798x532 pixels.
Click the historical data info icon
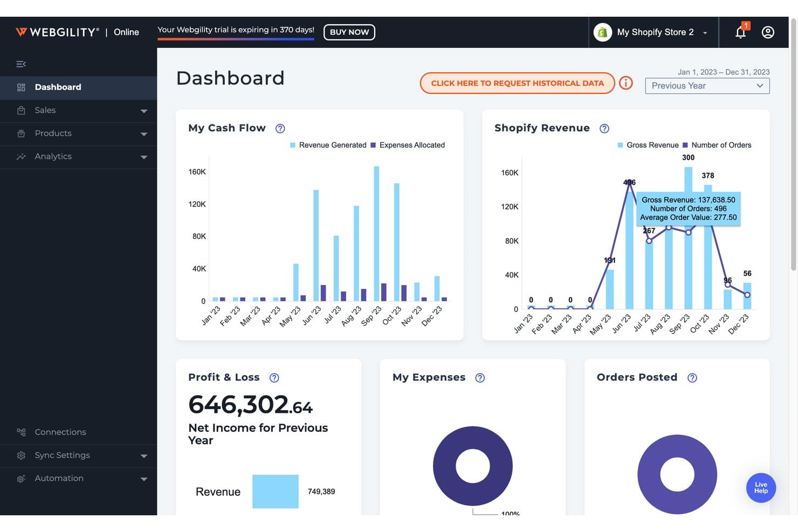[x=626, y=83]
